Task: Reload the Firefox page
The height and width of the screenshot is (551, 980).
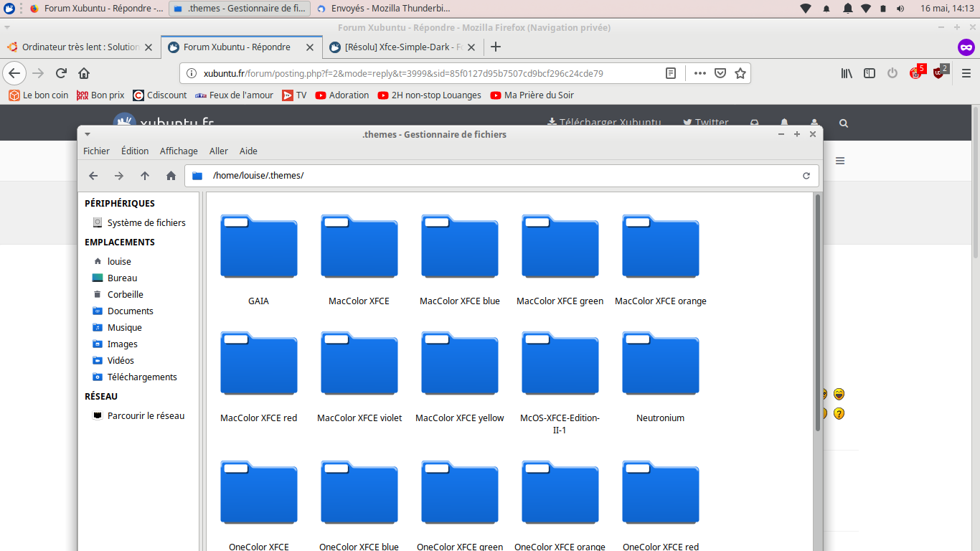Action: click(62, 73)
